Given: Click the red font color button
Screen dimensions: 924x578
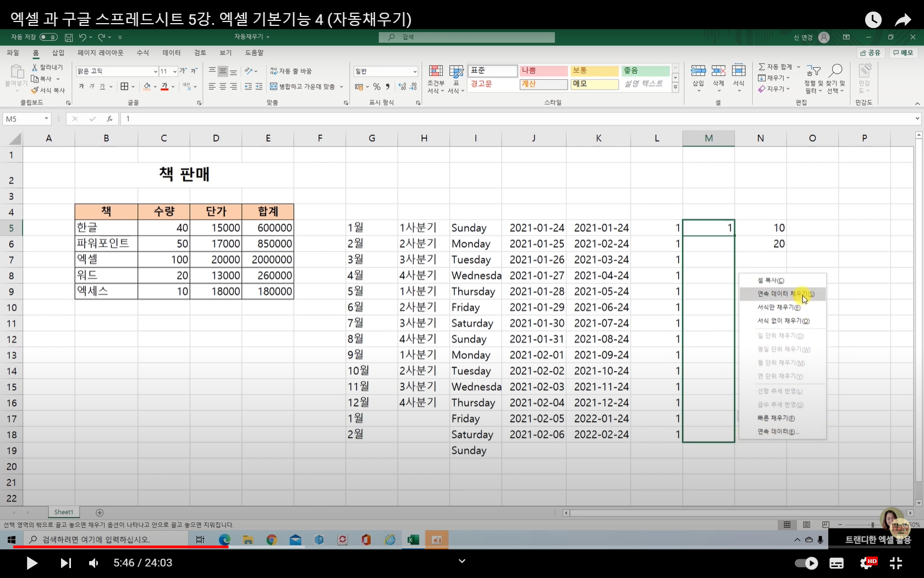Looking at the screenshot, I should (x=164, y=86).
